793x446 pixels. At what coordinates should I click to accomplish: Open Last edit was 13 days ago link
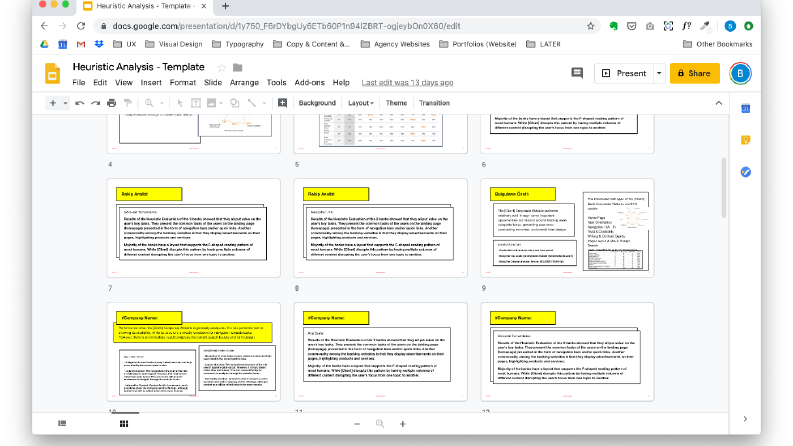[407, 82]
